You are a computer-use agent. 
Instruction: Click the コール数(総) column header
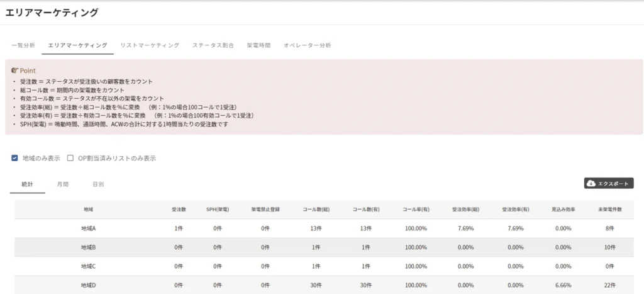(316, 209)
